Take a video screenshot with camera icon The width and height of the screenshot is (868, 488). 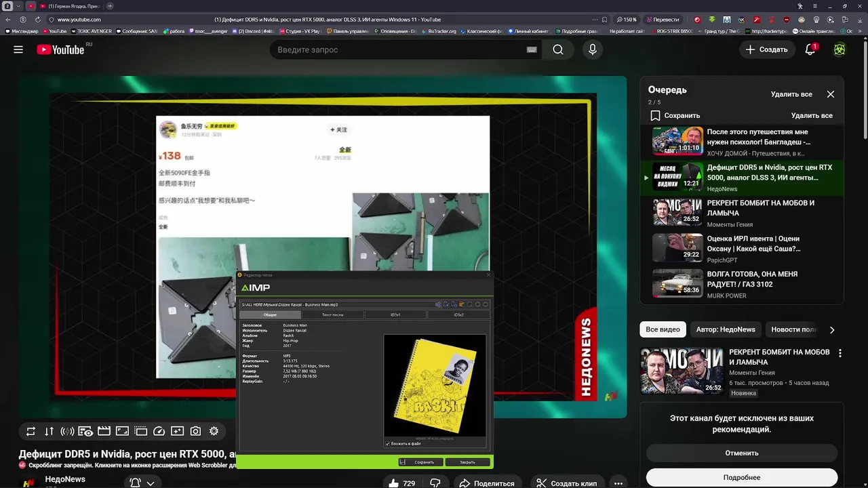point(195,431)
